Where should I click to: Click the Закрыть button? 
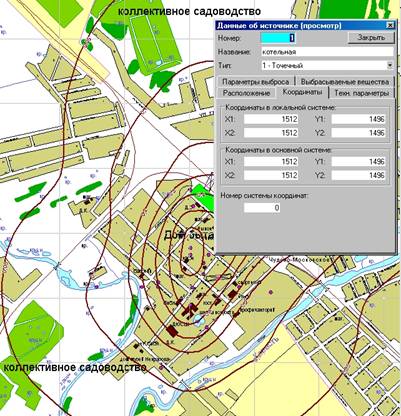click(371, 38)
